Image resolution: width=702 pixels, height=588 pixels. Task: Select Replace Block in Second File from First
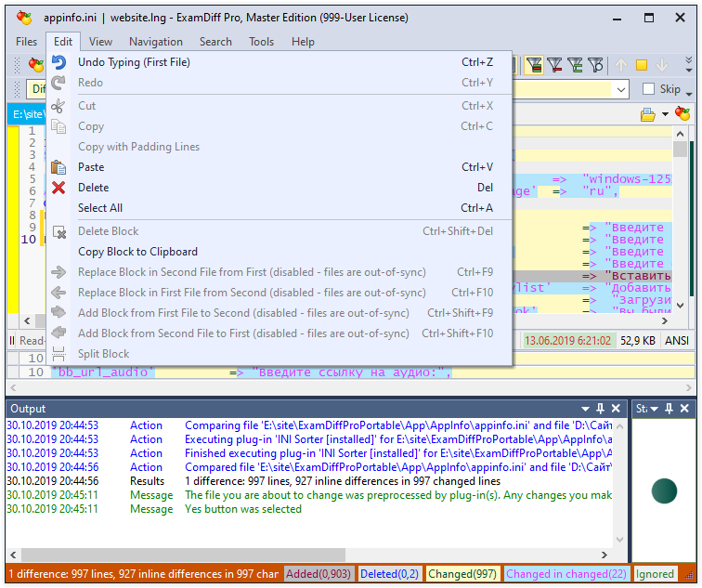pos(279,272)
